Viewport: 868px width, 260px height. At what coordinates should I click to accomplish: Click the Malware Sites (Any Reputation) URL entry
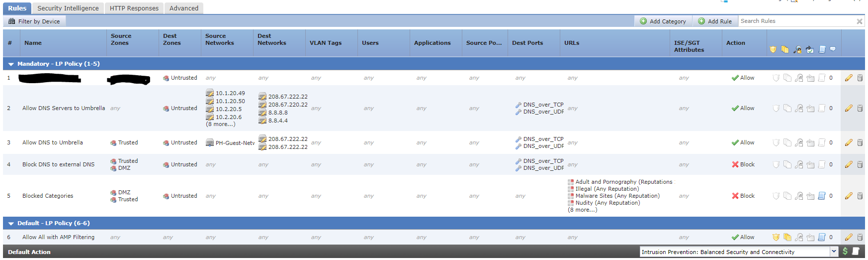click(x=613, y=196)
